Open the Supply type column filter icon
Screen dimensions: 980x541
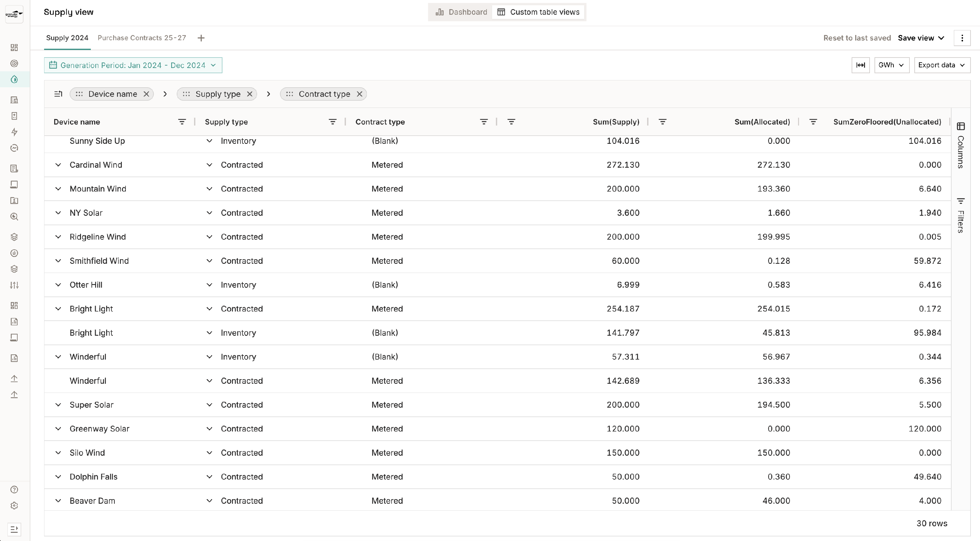click(333, 122)
